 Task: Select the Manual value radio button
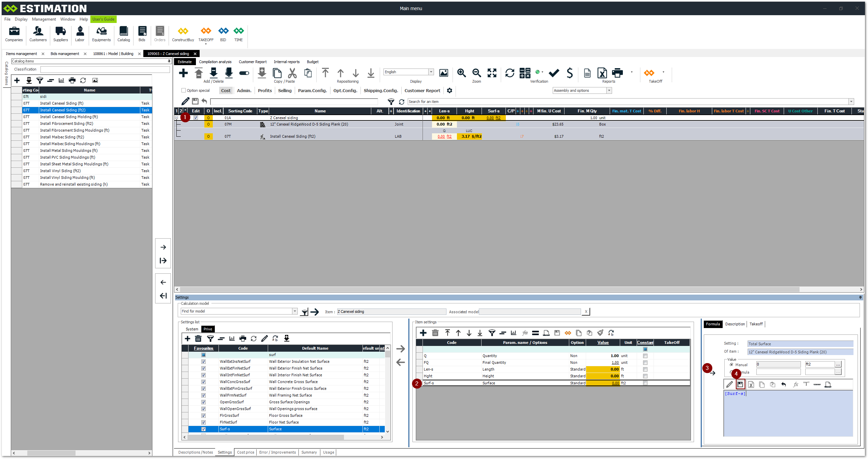pyautogui.click(x=731, y=364)
